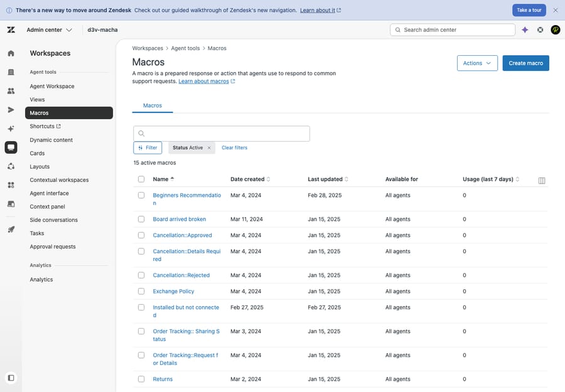Sort by Date created column
Screen dimensions: 565x392
tap(250, 179)
